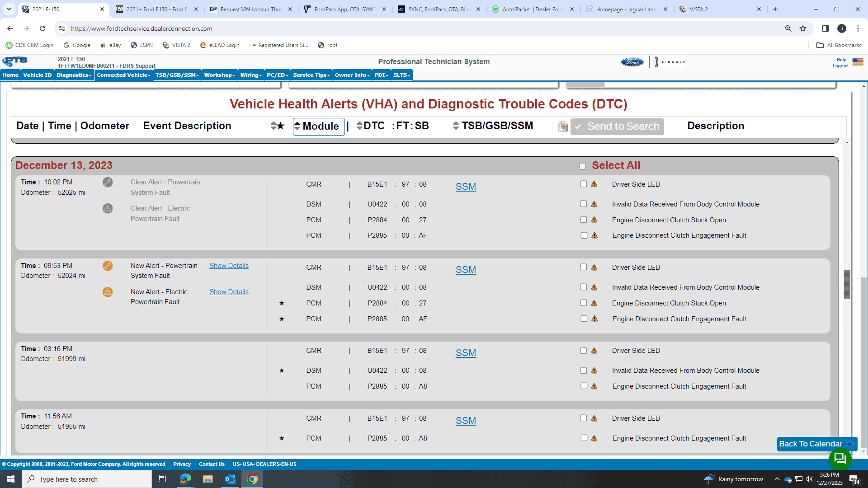
Task: Open the live chat bubble icon
Action: coord(840,459)
